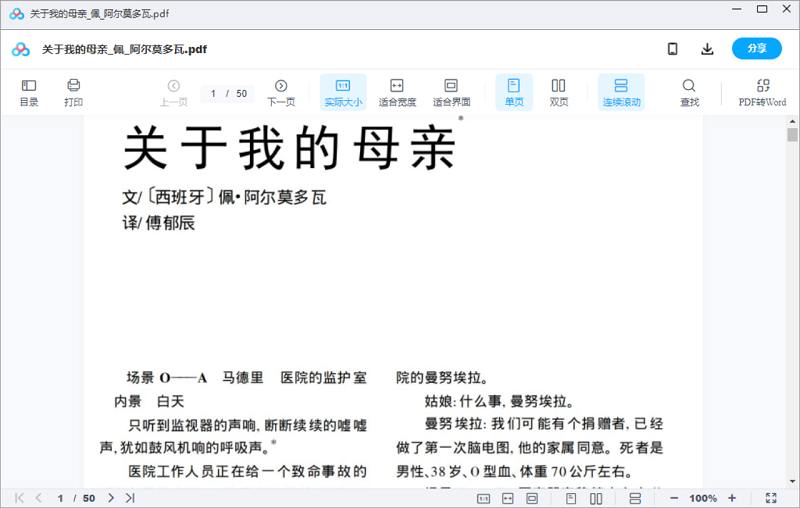Choose 实际大小 actual size view
Screen dimensions: 800x508
pos(343,92)
